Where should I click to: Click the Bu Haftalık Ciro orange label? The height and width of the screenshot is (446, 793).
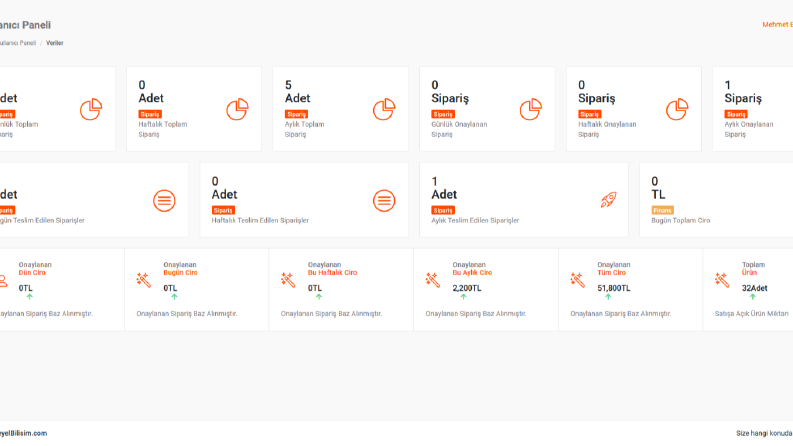coord(333,273)
